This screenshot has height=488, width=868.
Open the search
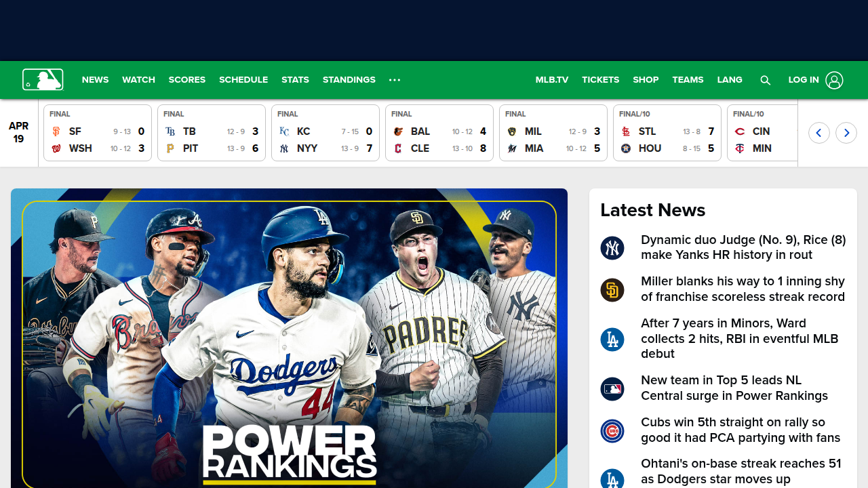pyautogui.click(x=766, y=80)
